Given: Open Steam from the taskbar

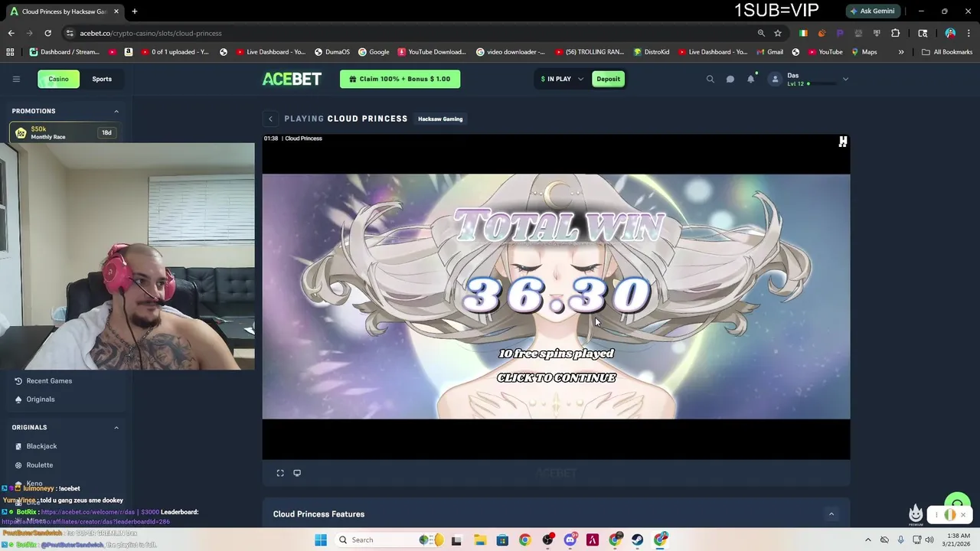Looking at the screenshot, I should coord(638,540).
